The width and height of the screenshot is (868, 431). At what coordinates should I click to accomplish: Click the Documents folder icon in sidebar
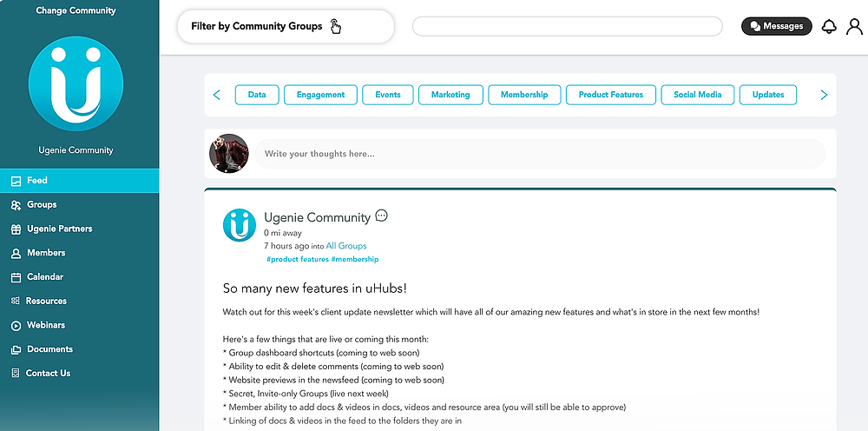(16, 349)
